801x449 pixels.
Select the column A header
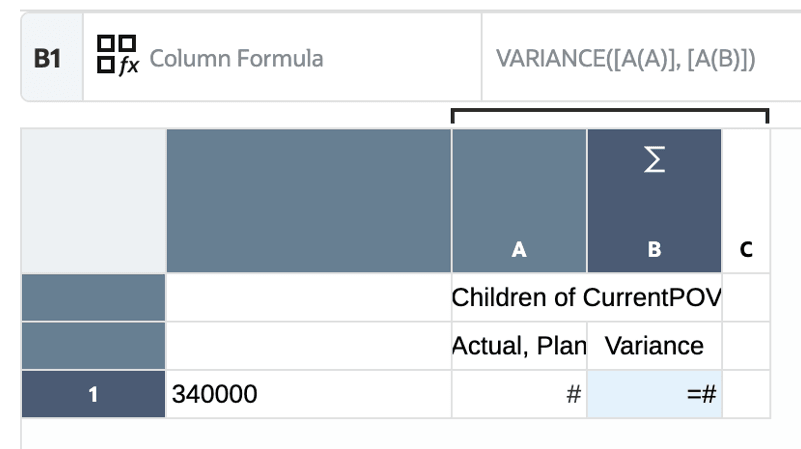click(518, 201)
